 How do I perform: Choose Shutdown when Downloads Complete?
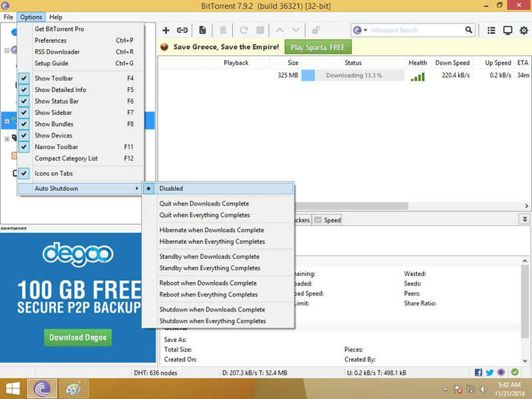pyautogui.click(x=218, y=309)
